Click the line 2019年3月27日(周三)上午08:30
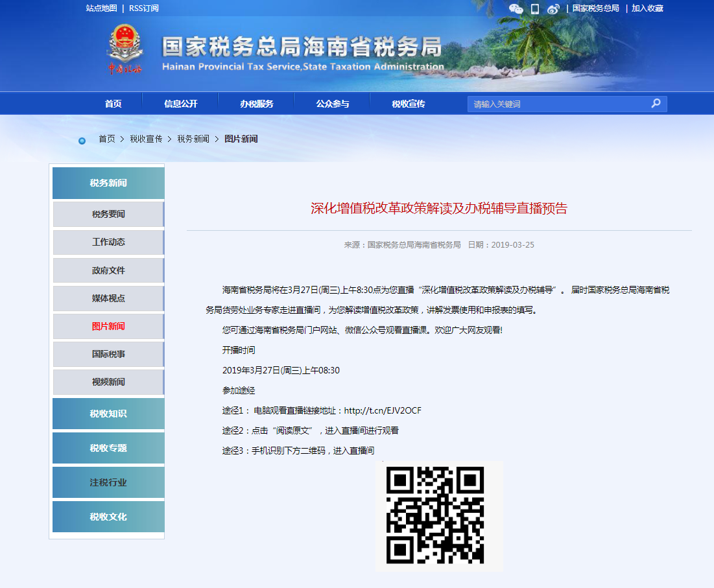714x588 pixels. point(281,370)
